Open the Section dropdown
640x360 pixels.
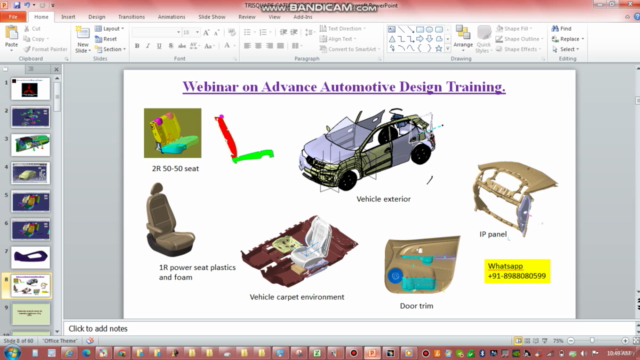pos(110,49)
